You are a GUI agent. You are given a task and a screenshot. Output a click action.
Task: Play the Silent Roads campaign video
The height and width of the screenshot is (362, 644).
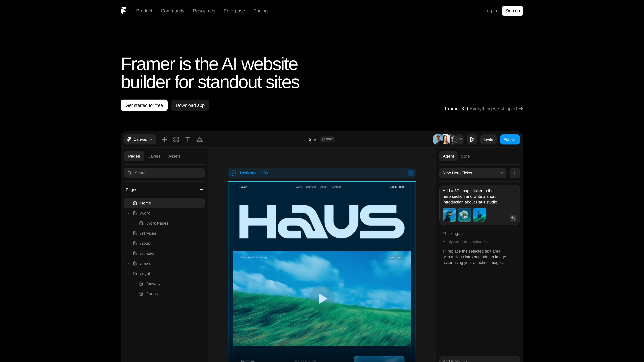[322, 298]
